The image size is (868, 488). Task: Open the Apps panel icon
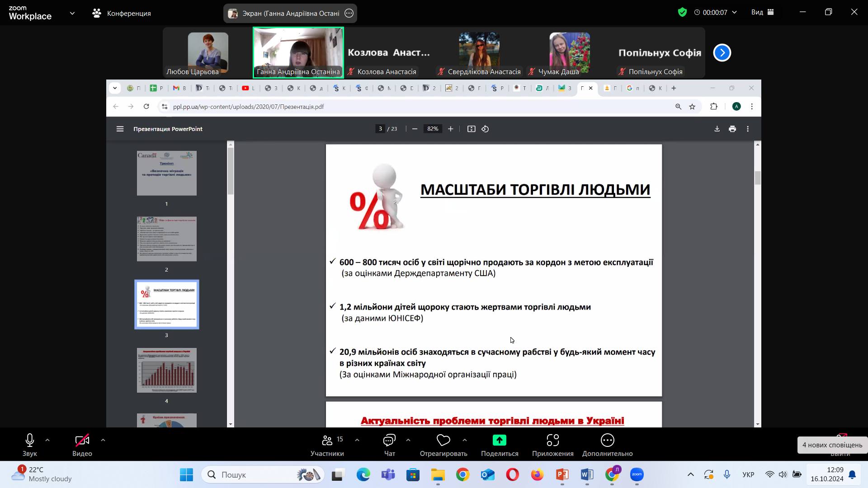(552, 440)
